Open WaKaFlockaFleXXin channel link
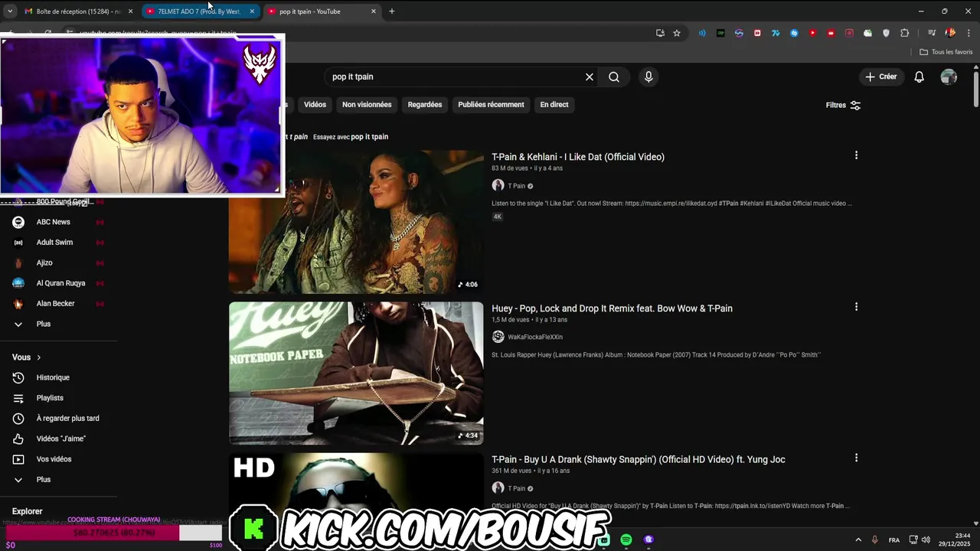The width and height of the screenshot is (980, 551). [535, 337]
